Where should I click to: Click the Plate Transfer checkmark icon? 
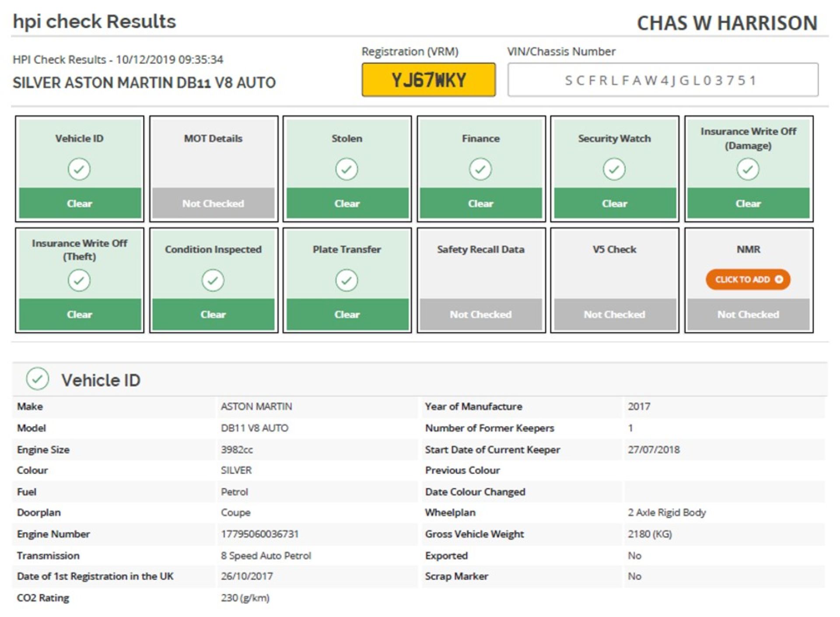[346, 280]
